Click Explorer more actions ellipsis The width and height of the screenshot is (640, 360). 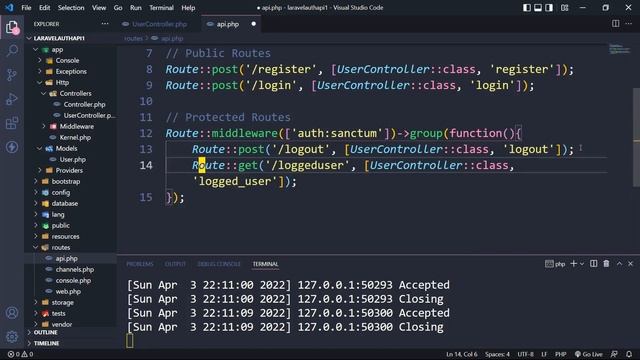click(x=105, y=24)
